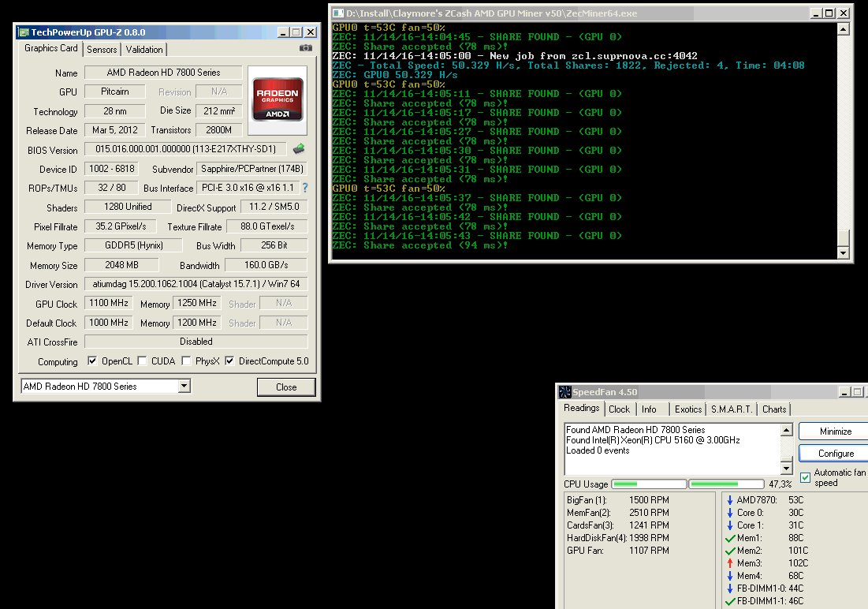Toggle the OpenCL checkbox
The width and height of the screenshot is (868, 609).
pos(92,361)
